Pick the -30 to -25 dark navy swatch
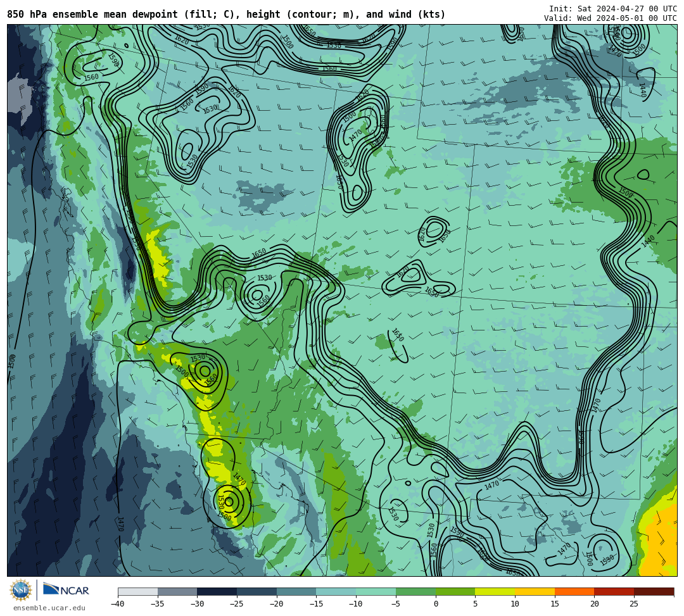Image resolution: width=684 pixels, height=616 pixels. pos(217,591)
